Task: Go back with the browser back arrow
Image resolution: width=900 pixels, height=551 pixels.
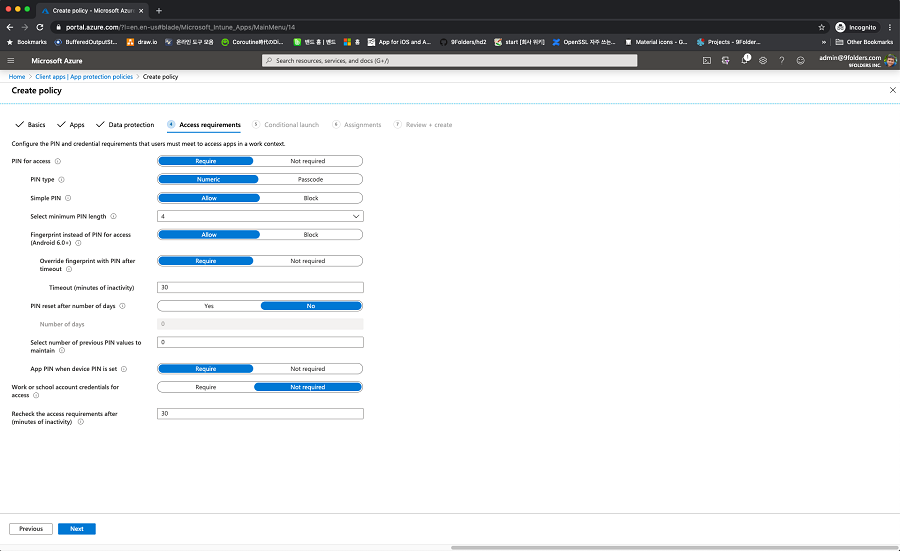Action: click(x=10, y=27)
